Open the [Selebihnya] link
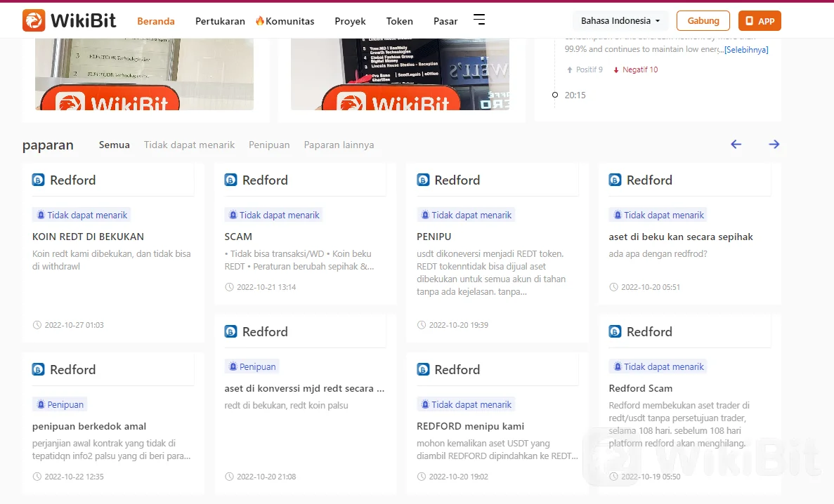The image size is (834, 504). point(746,49)
